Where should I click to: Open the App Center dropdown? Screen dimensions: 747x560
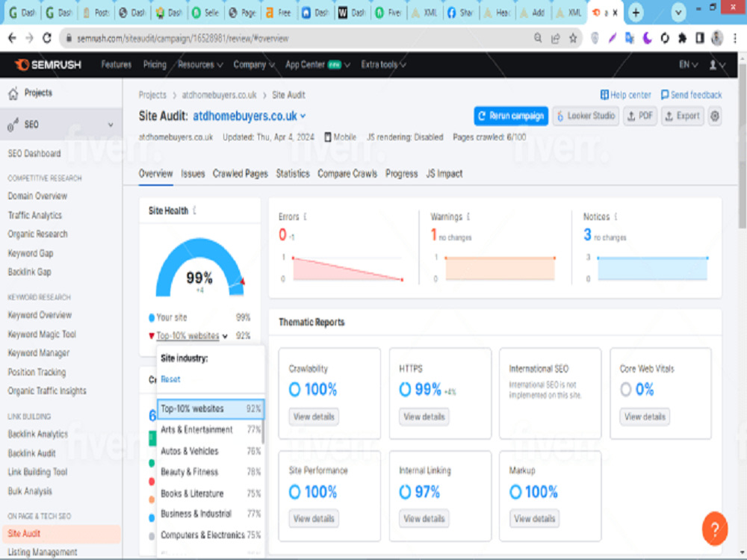click(317, 65)
